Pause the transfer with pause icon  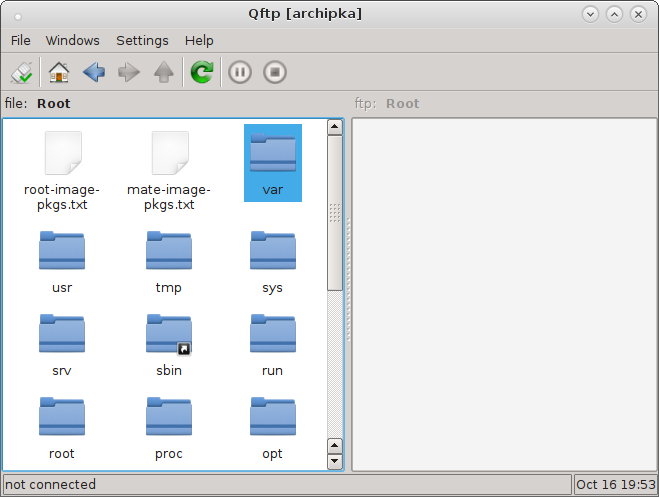coord(240,72)
